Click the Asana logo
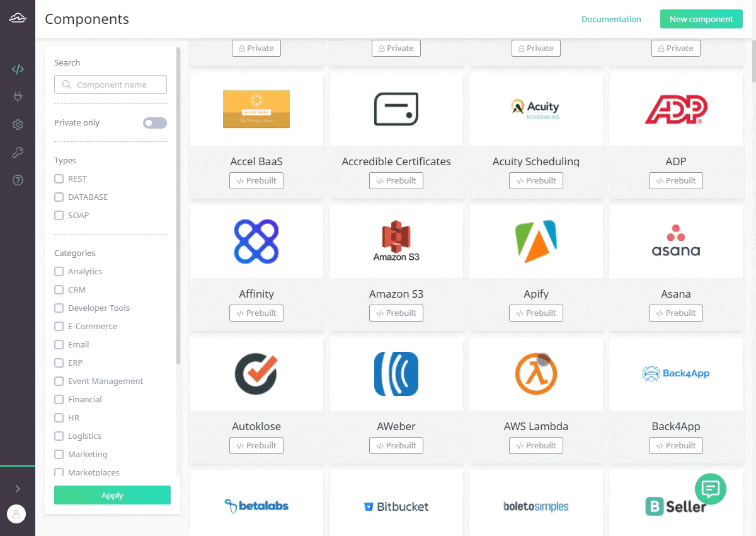Image resolution: width=756 pixels, height=536 pixels. click(x=676, y=240)
